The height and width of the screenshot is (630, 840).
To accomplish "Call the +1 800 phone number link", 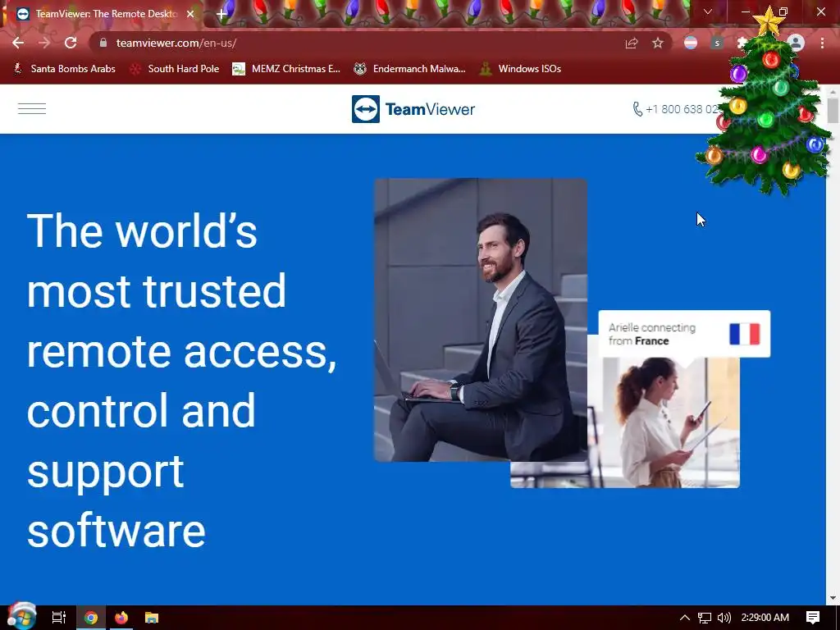I will [676, 109].
